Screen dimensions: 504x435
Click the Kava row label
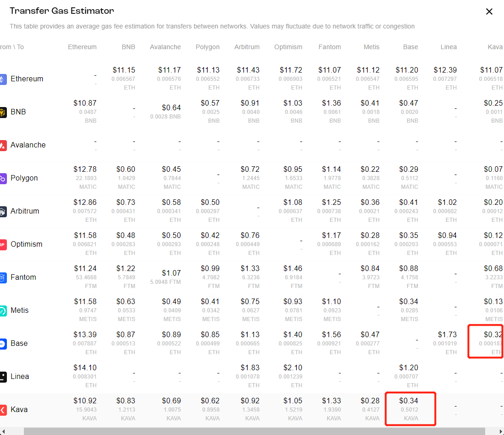[x=19, y=410]
